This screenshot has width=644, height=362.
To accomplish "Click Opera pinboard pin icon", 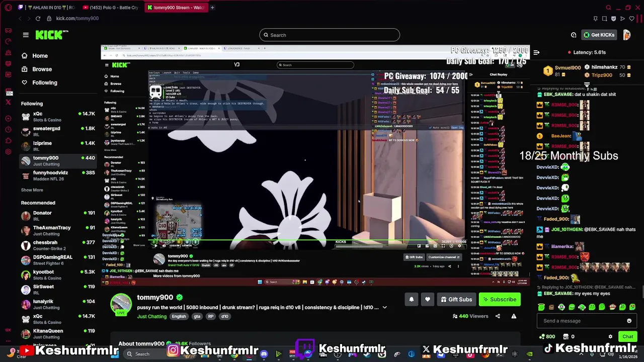I will 595,19.
